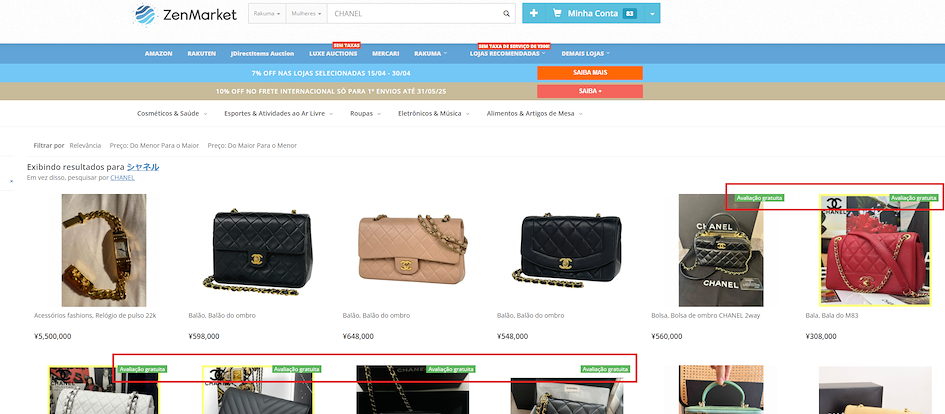Screen dimensions: 945x414
Task: Open Minha Conta account button
Action: point(594,13)
